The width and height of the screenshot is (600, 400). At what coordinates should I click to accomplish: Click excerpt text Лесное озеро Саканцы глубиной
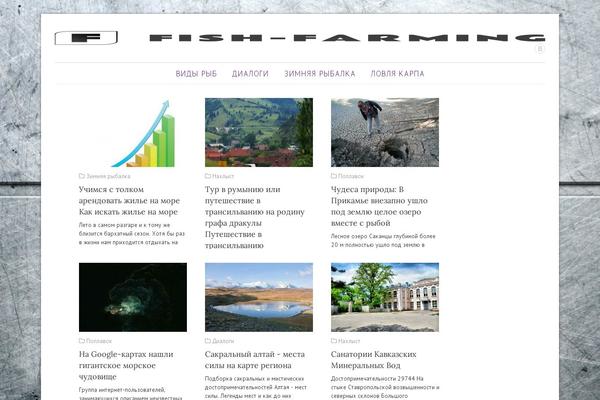pos(383,240)
